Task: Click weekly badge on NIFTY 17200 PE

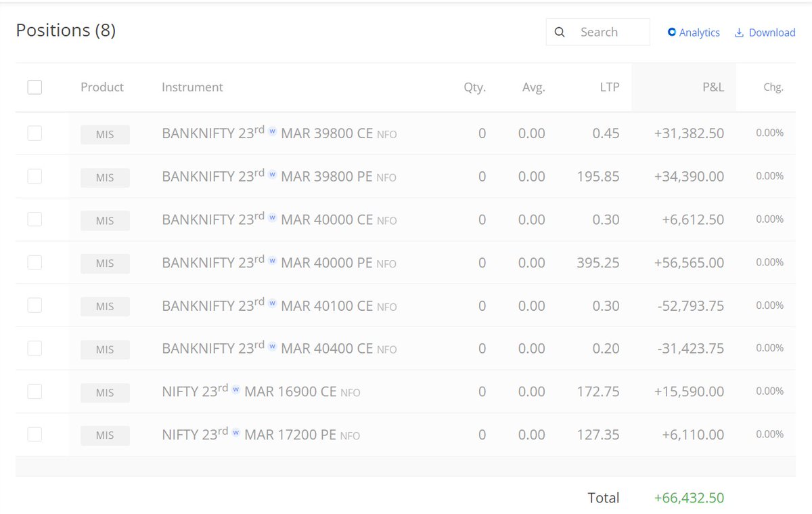Action: click(x=235, y=432)
